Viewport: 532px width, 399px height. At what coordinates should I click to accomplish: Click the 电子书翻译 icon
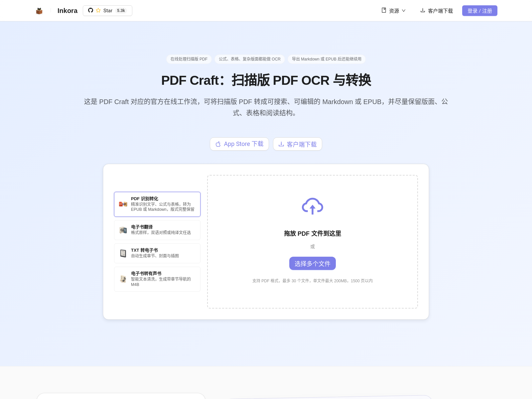123,230
